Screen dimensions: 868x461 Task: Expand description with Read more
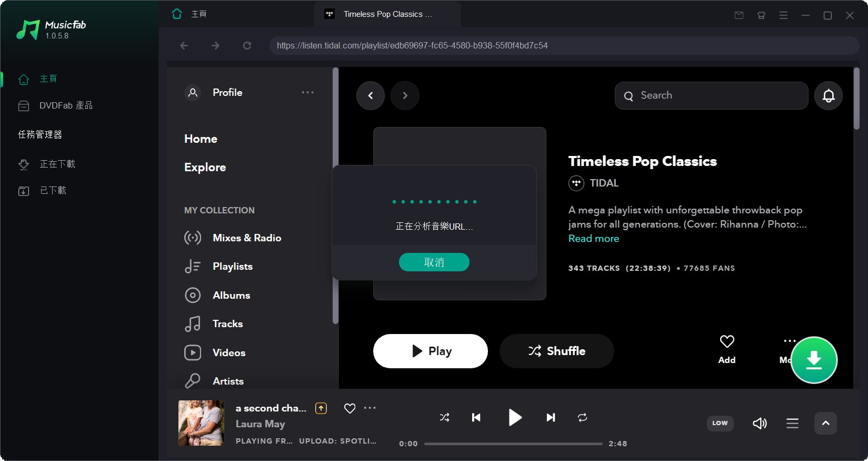click(594, 239)
